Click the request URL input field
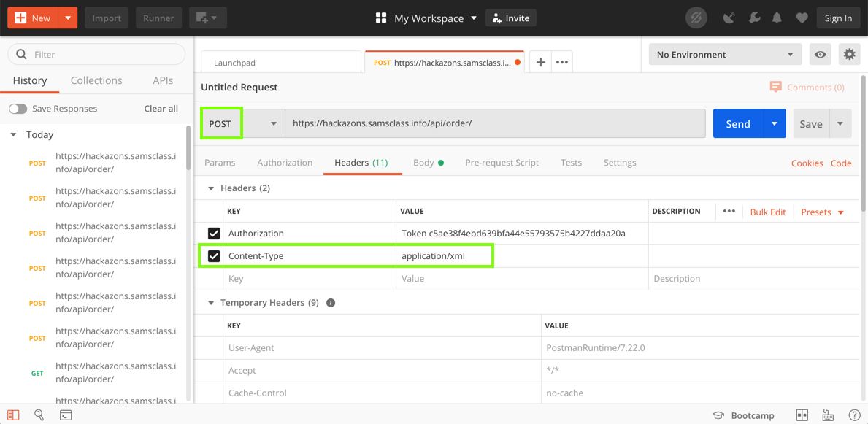Image resolution: width=868 pixels, height=424 pixels. coord(495,124)
